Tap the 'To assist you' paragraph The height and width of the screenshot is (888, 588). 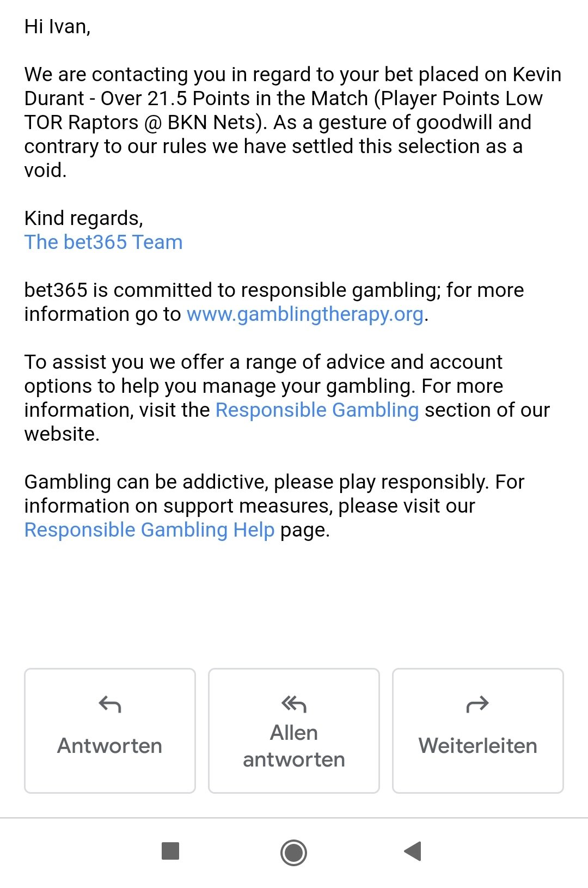point(287,398)
